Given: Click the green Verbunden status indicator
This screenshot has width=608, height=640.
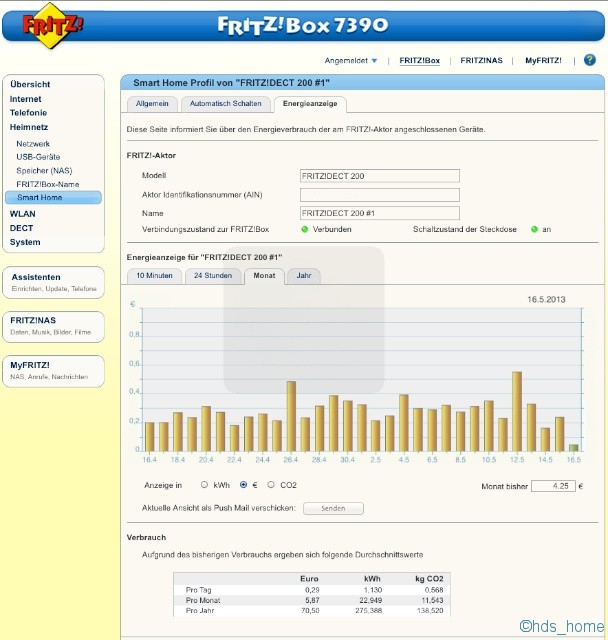Looking at the screenshot, I should point(304,229).
